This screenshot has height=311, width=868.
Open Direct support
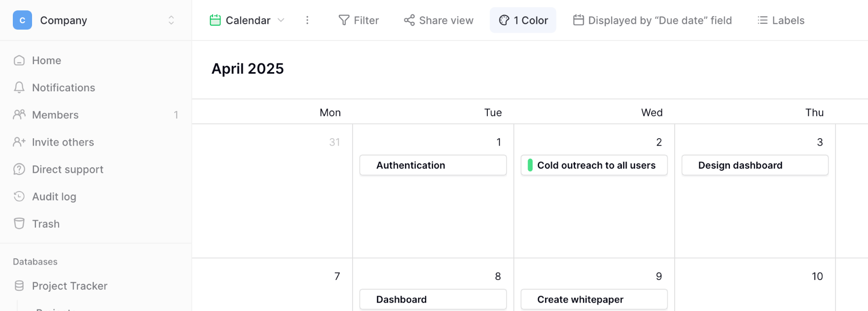coord(68,169)
